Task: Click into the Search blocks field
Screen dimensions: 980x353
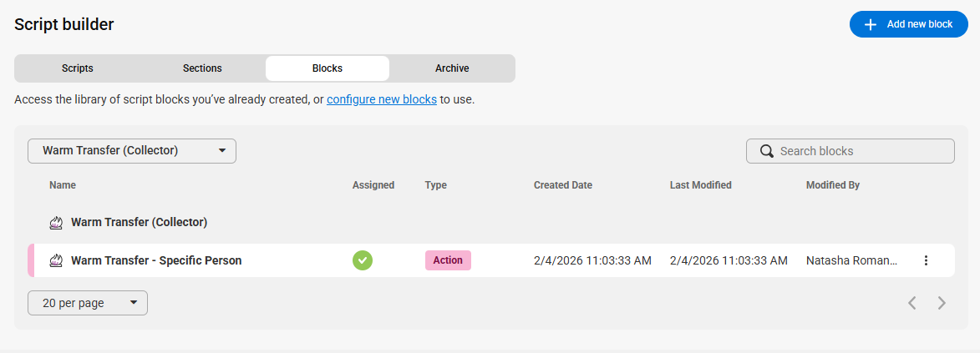Action: (x=850, y=151)
